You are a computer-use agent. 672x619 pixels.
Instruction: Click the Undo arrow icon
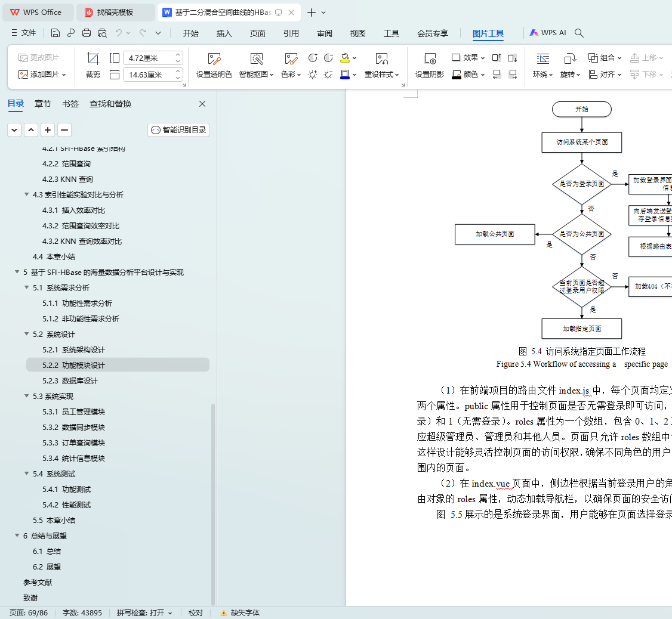pos(119,33)
